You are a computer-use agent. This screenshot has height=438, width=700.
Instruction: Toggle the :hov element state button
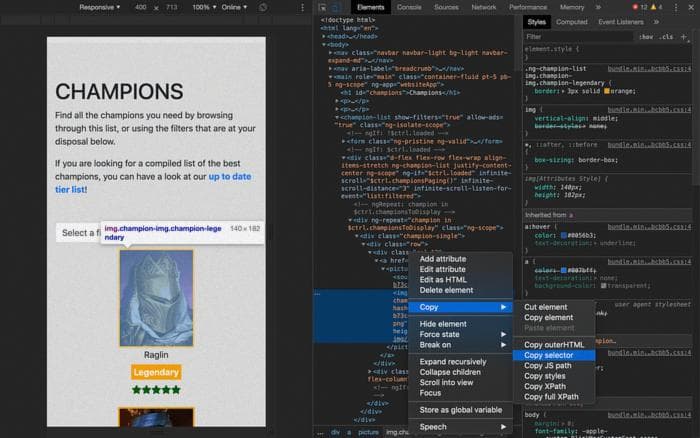[x=645, y=36]
